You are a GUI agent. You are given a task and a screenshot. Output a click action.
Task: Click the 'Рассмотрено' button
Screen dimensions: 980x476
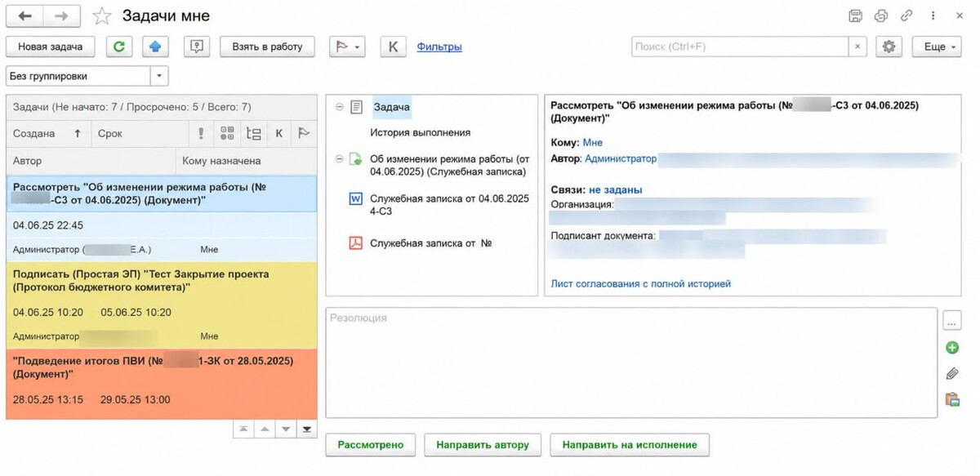371,445
